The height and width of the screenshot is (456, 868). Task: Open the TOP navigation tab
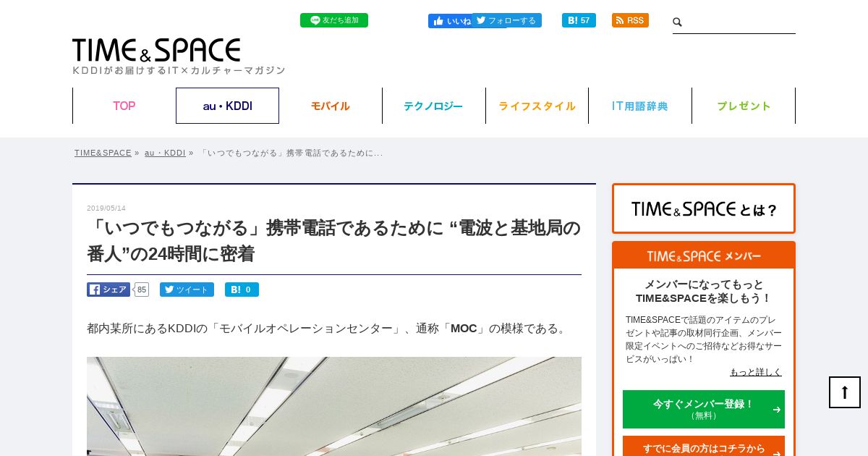pos(124,106)
